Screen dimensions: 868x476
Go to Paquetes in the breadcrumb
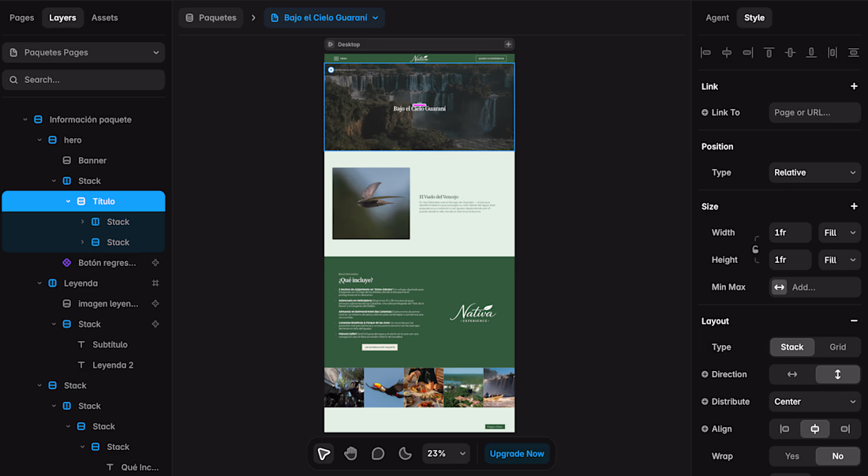[211, 17]
